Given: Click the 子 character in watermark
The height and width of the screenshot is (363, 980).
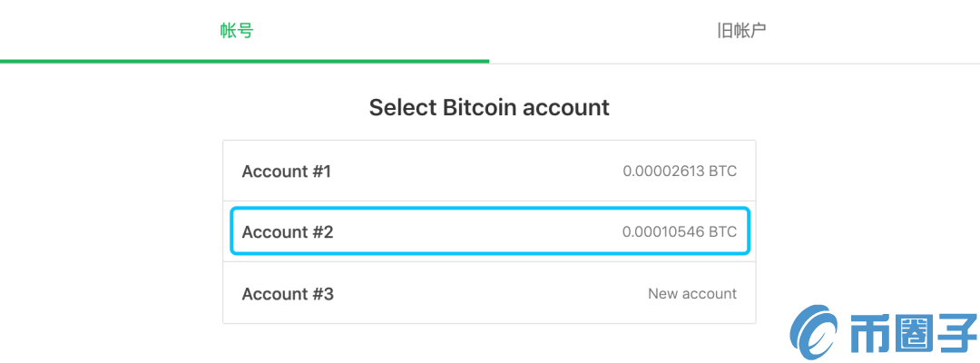Looking at the screenshot, I should [x=955, y=336].
